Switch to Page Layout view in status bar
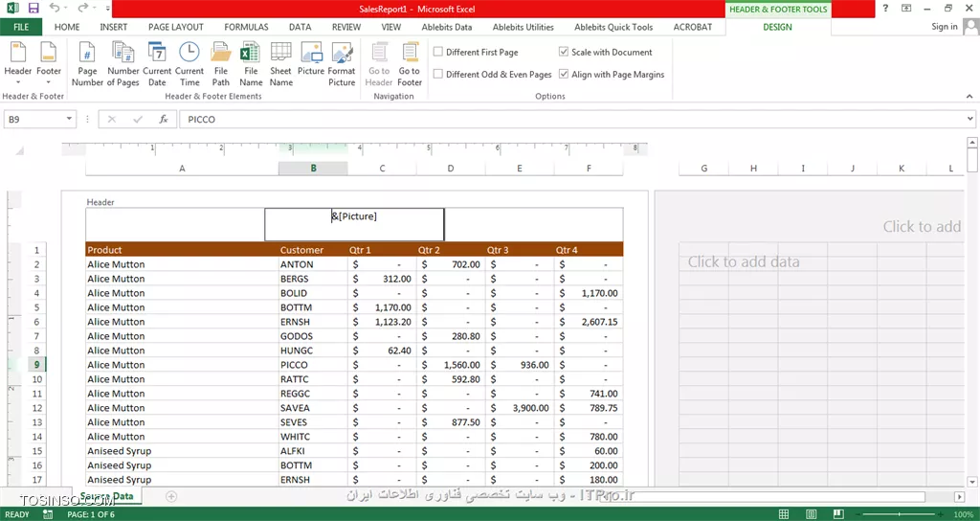980x521 pixels. click(x=811, y=514)
